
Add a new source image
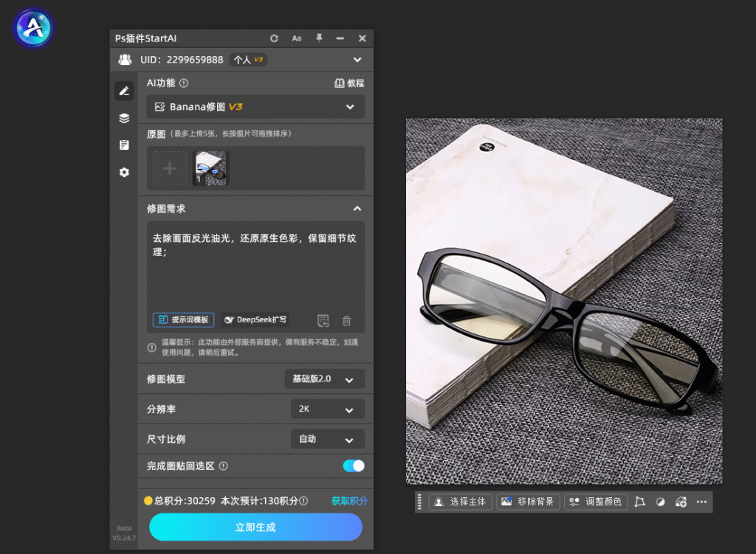click(x=170, y=168)
